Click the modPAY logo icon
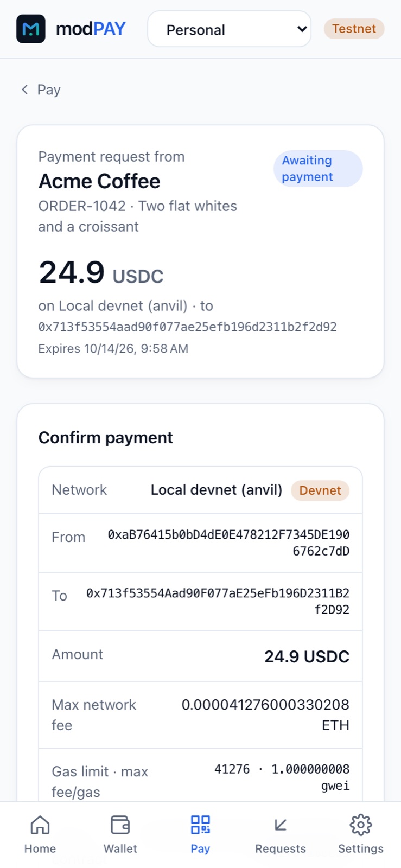The height and width of the screenshot is (868, 401). pos(31,29)
